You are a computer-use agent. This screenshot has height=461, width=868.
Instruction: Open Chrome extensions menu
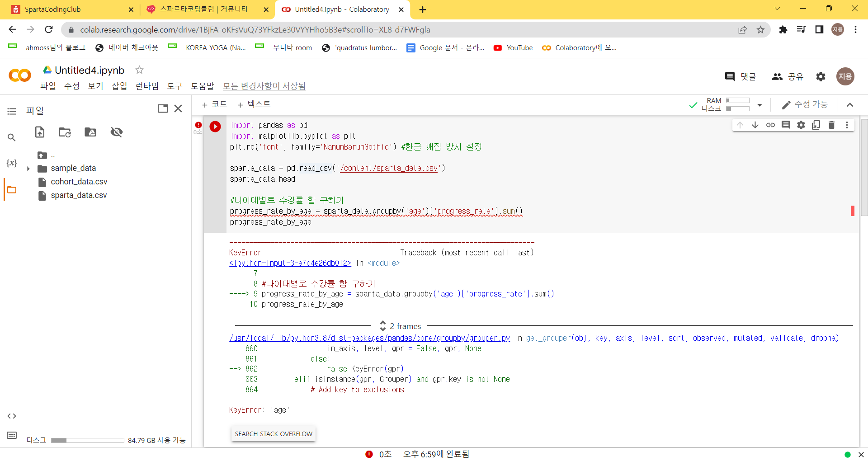coord(783,30)
